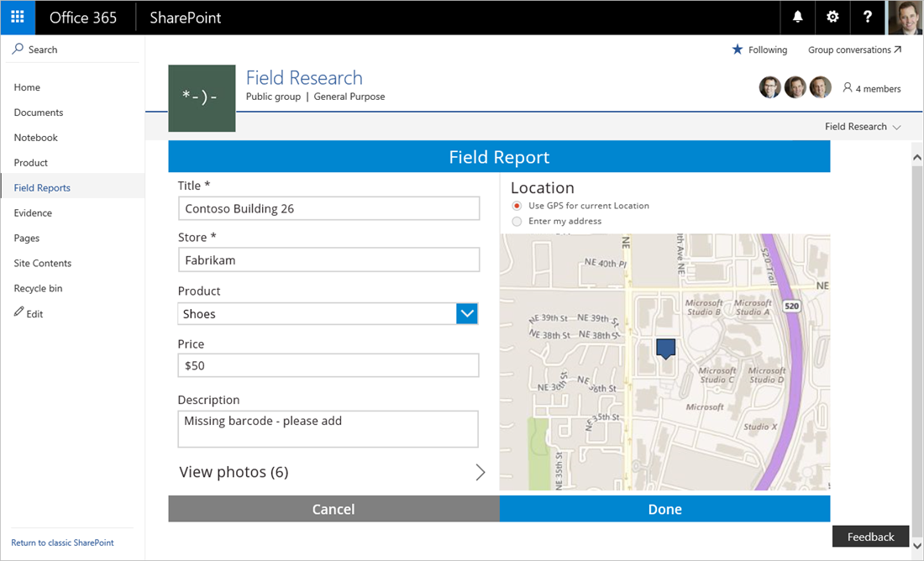Click the Done button
Screen dimensions: 924x561
coord(664,508)
